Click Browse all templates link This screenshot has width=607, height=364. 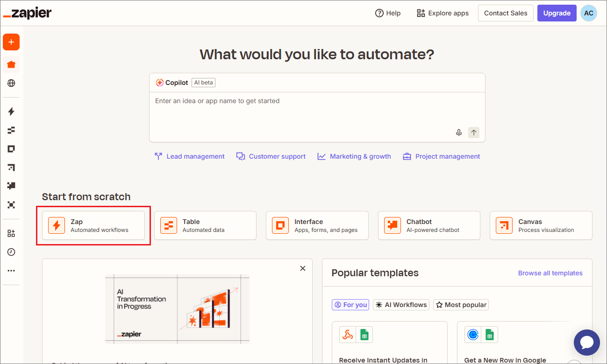tap(550, 273)
